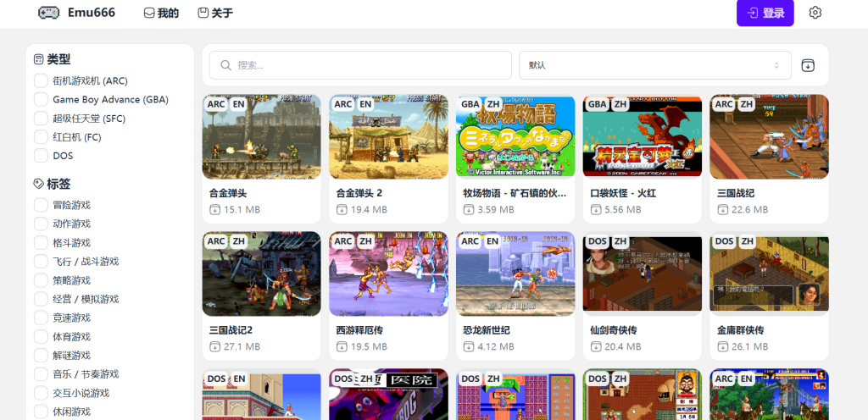The image size is (868, 420).
Task: Click the download icon next to 20.4 MB
Action: (595, 347)
